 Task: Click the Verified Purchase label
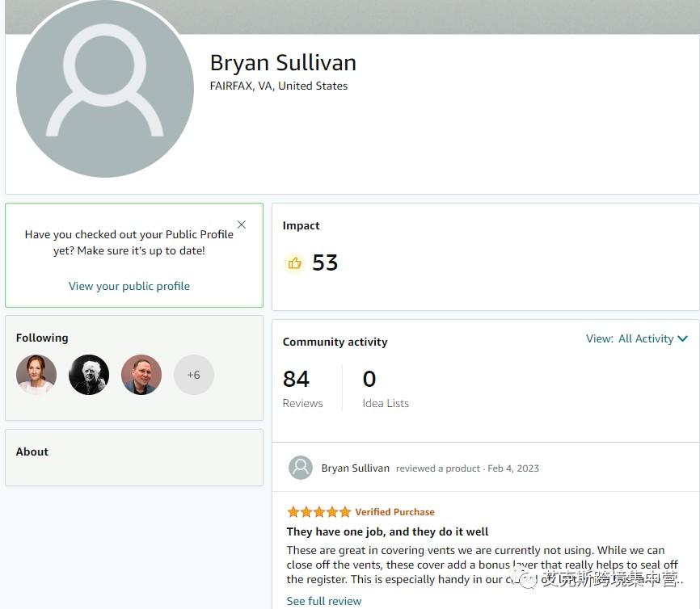point(394,512)
